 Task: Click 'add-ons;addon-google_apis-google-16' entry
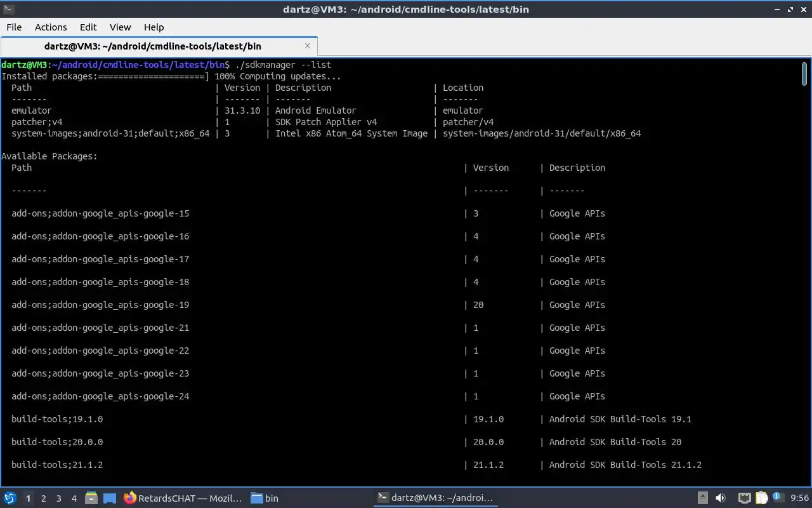(100, 236)
